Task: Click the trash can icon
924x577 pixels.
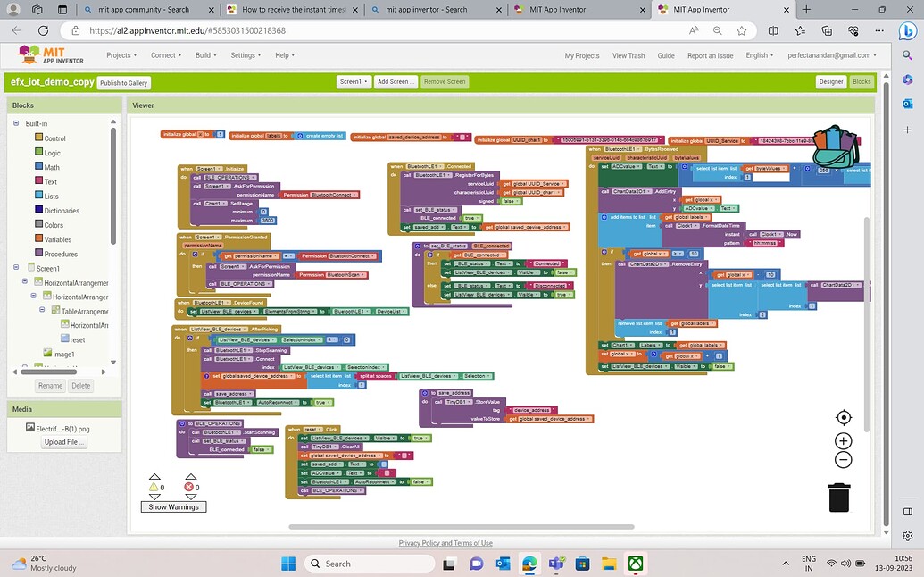Action: point(838,498)
